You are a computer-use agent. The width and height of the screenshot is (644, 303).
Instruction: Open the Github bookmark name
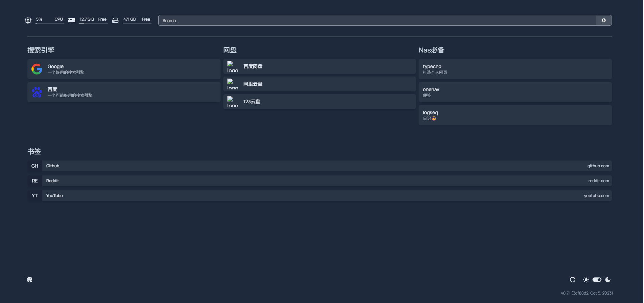[53, 166]
